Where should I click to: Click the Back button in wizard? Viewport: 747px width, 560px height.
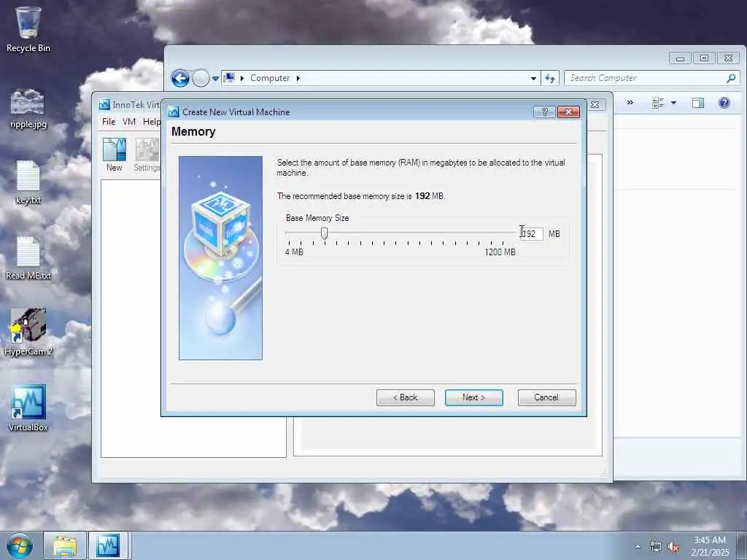(406, 397)
